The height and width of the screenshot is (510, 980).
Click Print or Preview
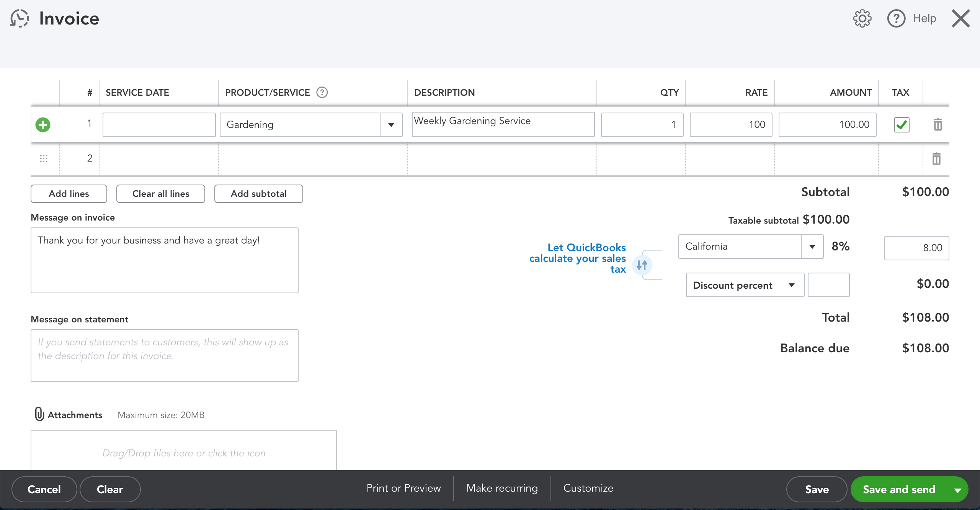point(403,488)
